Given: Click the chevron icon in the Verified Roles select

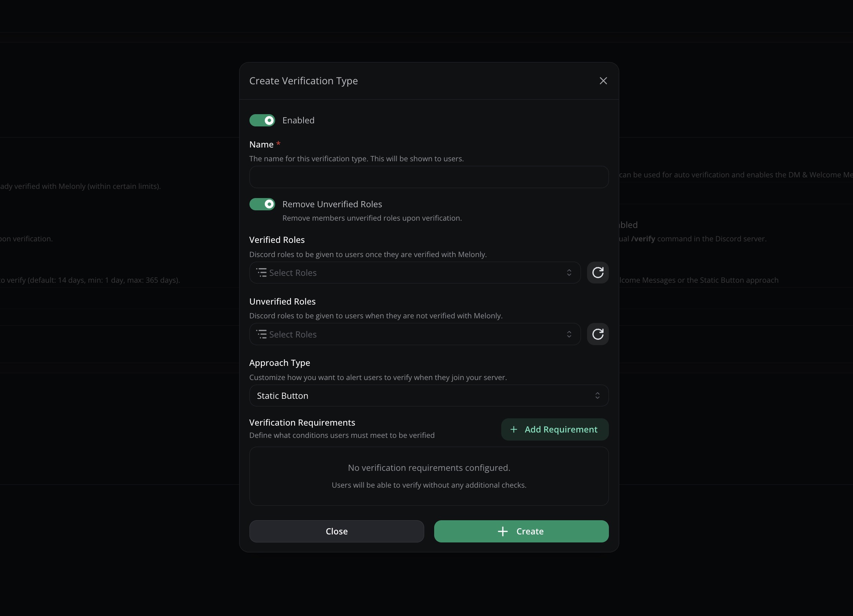Looking at the screenshot, I should click(x=569, y=272).
